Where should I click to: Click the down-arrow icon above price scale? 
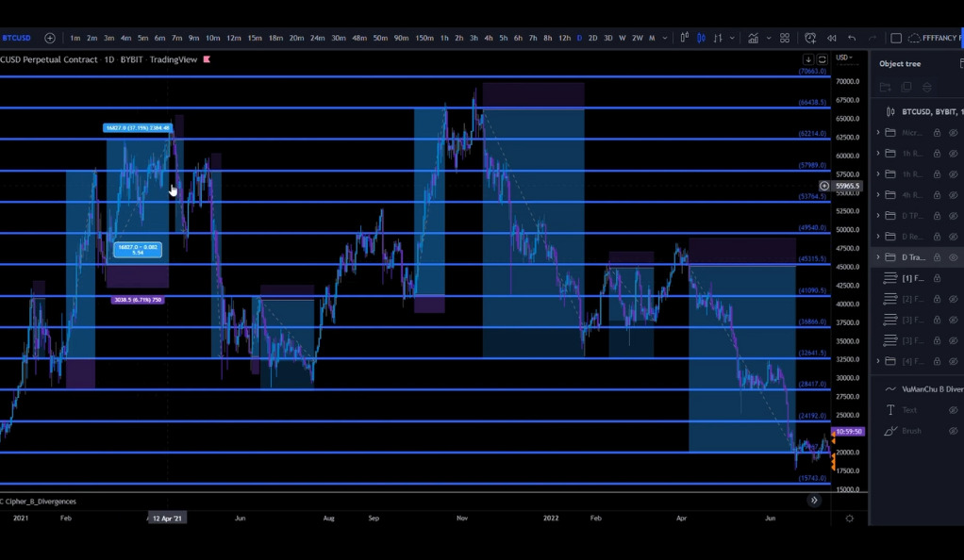tap(807, 59)
